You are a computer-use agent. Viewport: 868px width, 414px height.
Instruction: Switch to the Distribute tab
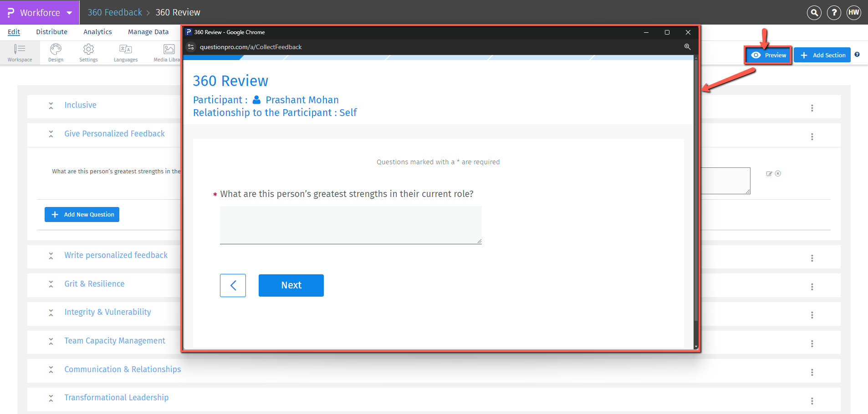pyautogui.click(x=51, y=31)
